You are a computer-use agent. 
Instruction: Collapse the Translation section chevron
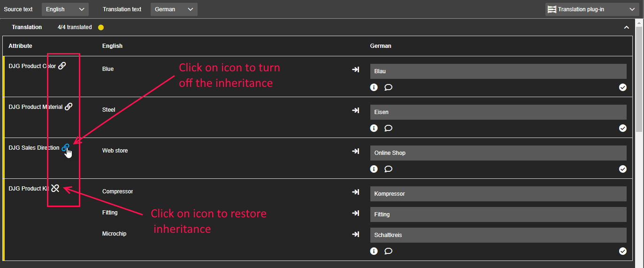point(626,28)
